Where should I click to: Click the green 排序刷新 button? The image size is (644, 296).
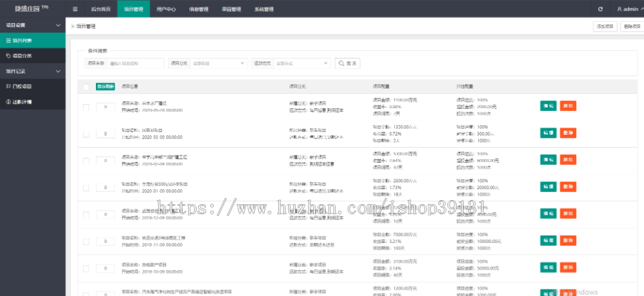pyautogui.click(x=106, y=87)
